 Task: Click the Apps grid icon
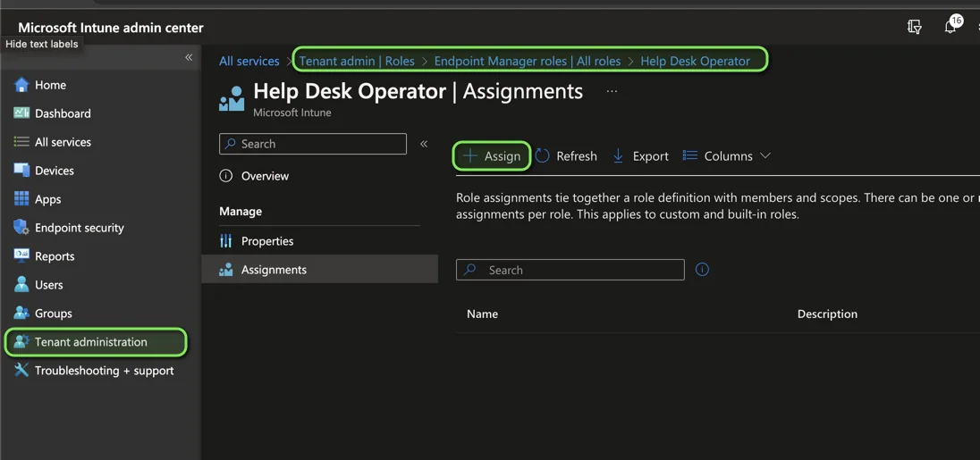21,198
